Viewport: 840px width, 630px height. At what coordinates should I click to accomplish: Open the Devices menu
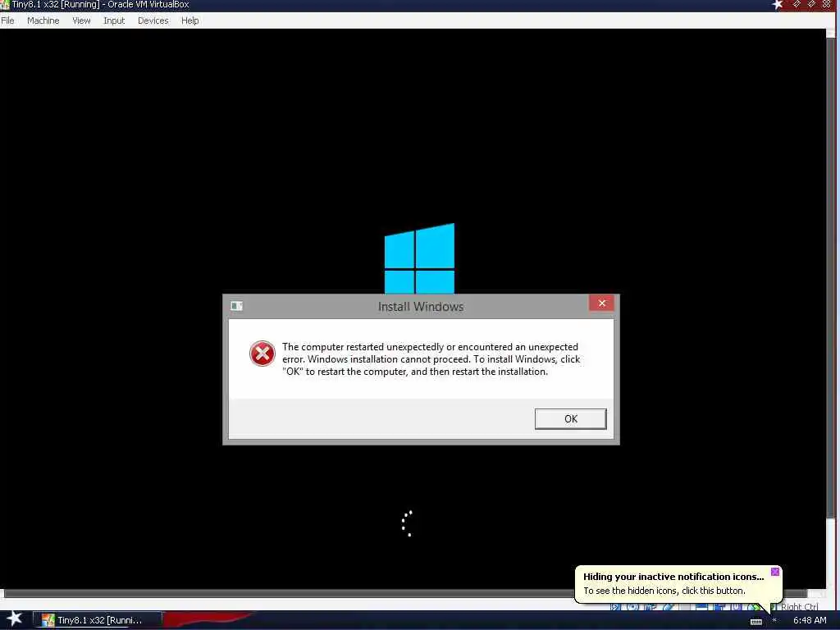coord(153,21)
